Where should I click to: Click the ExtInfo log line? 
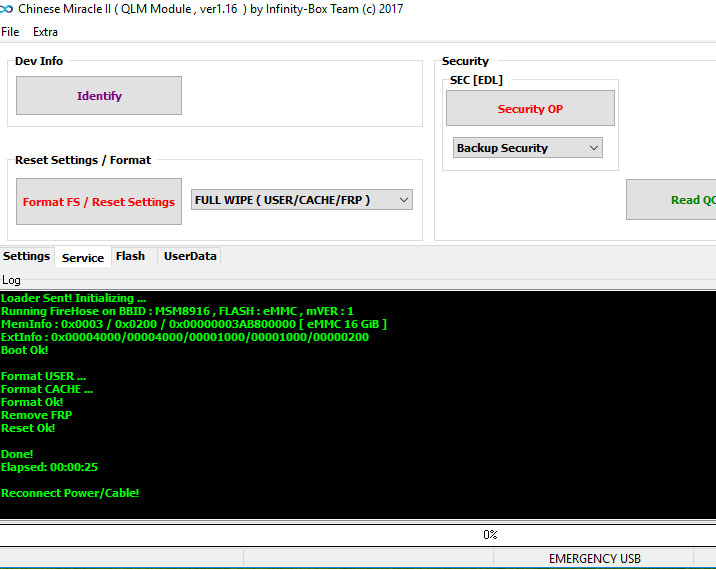coord(185,337)
